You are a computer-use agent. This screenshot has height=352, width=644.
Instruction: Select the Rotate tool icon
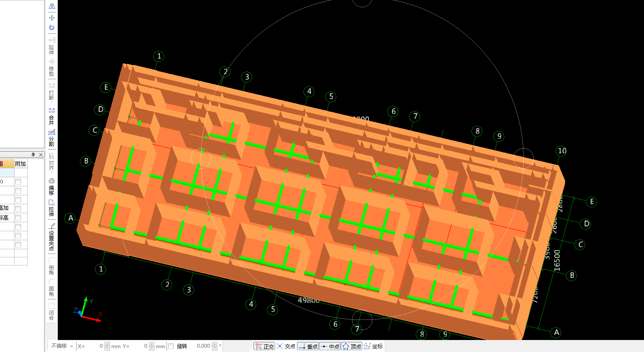(x=52, y=27)
